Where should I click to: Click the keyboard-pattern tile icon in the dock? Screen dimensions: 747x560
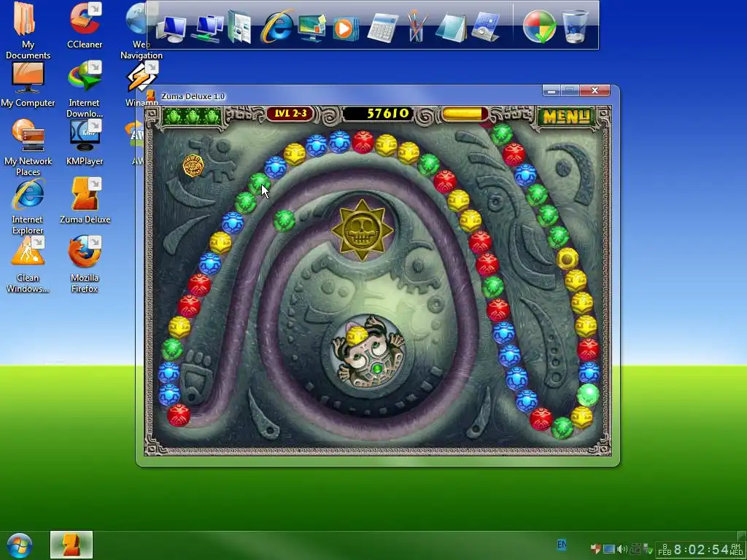485,28
